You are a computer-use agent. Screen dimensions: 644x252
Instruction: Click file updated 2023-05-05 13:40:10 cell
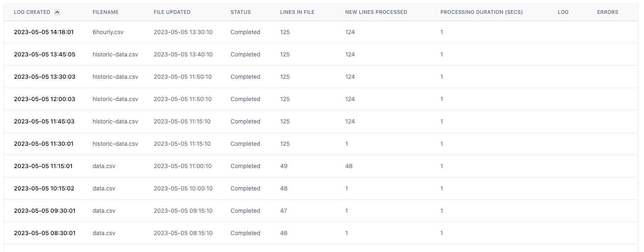pos(183,54)
